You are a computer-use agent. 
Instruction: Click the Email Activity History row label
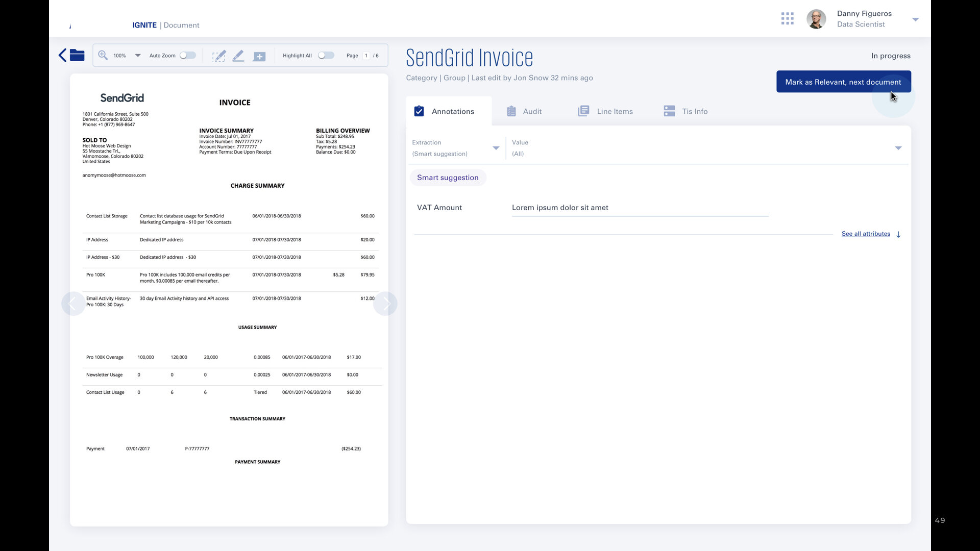click(108, 302)
